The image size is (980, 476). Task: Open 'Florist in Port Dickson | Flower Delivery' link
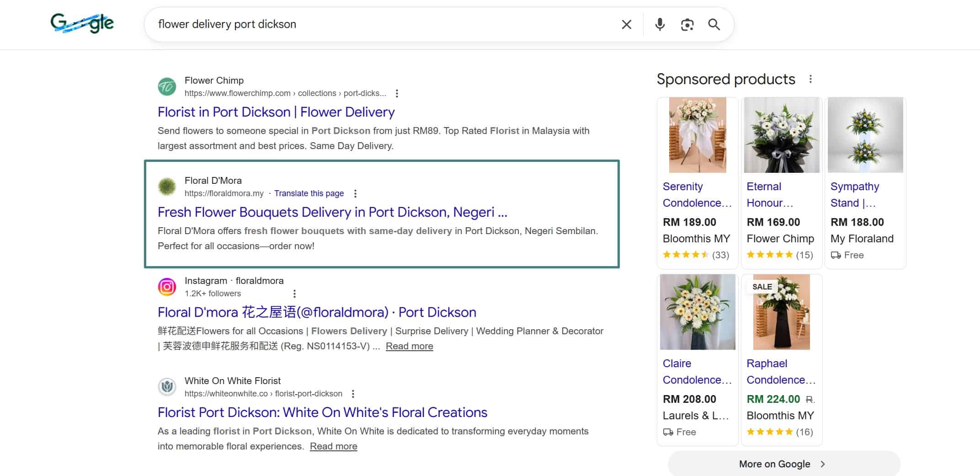[276, 112]
